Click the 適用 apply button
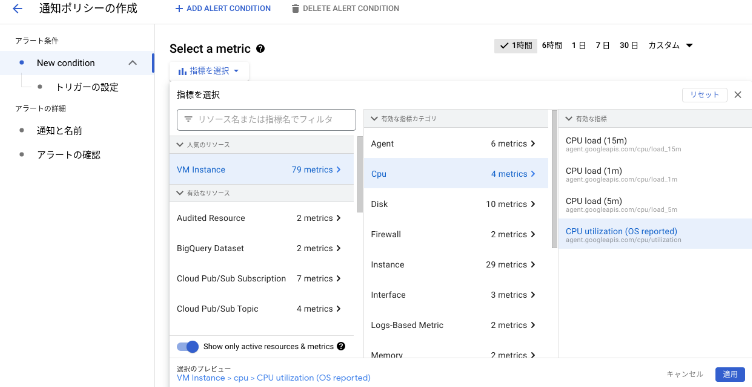 point(730,374)
